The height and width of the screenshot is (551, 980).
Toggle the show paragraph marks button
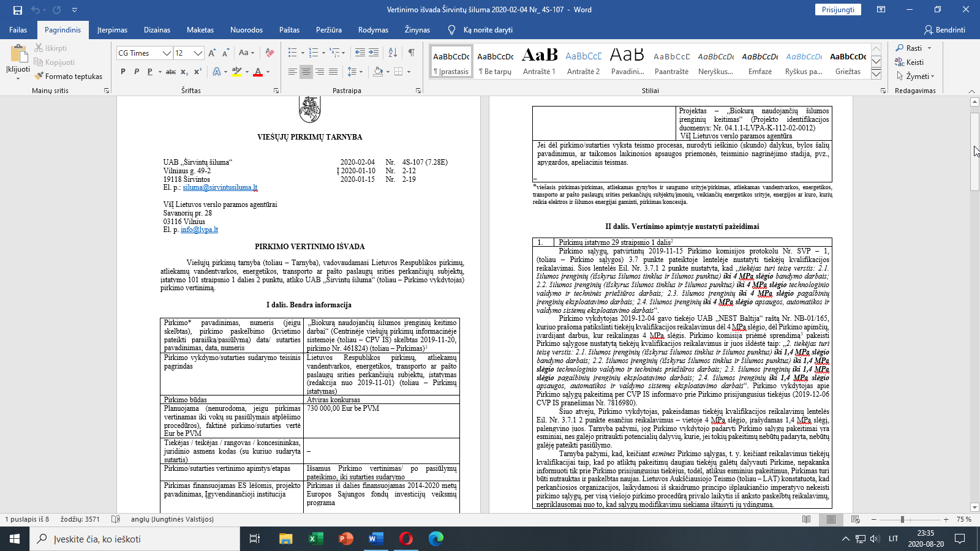[411, 53]
